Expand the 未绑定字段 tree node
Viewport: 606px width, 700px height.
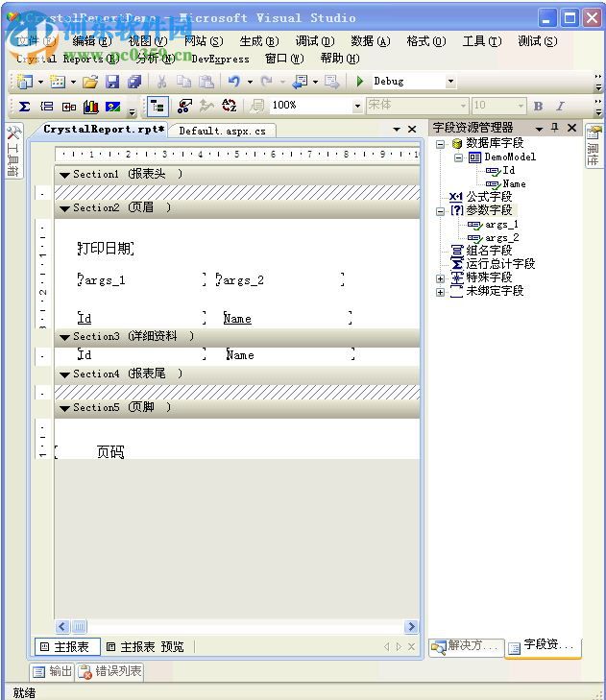440,293
